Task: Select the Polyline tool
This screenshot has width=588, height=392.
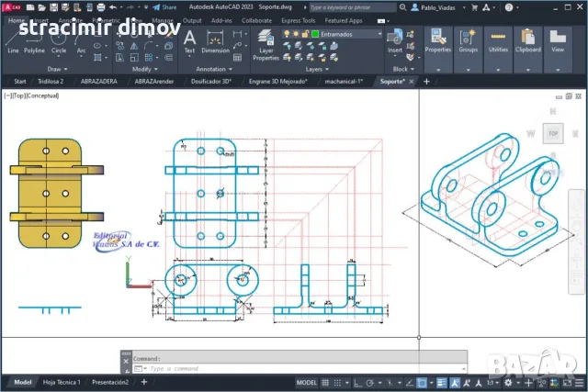Action: point(34,42)
